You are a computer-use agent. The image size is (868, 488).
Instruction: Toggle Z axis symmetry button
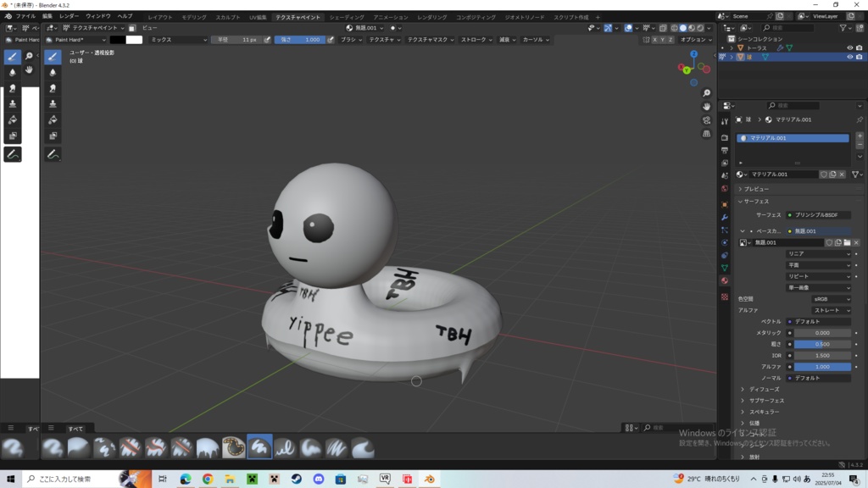pyautogui.click(x=670, y=40)
